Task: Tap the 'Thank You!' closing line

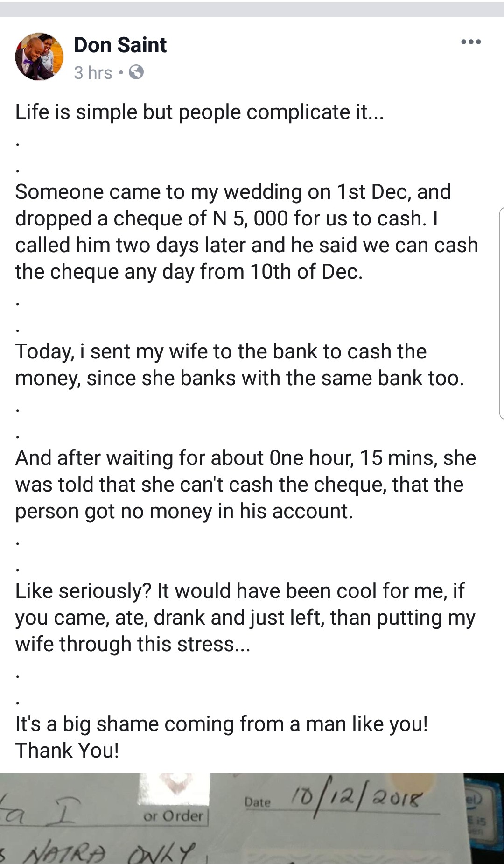Action: (x=67, y=750)
